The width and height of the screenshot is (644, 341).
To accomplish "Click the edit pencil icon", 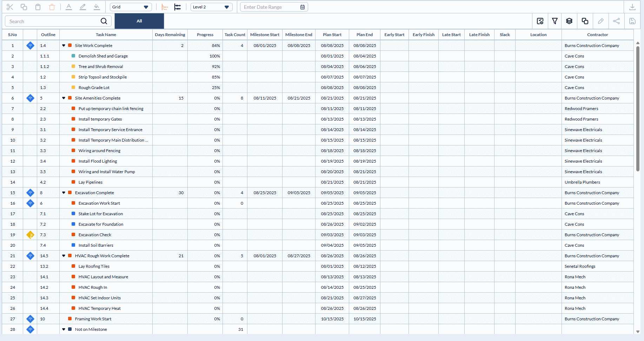I will point(601,21).
